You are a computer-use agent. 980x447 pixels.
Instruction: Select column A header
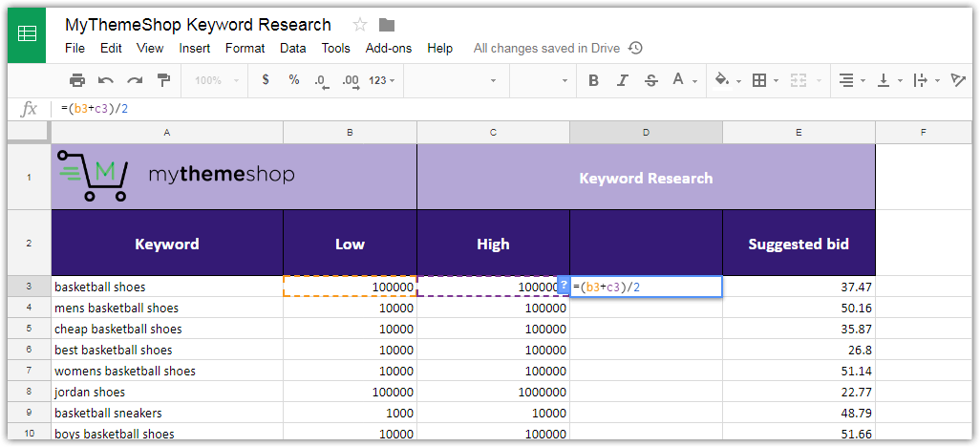coord(167,132)
